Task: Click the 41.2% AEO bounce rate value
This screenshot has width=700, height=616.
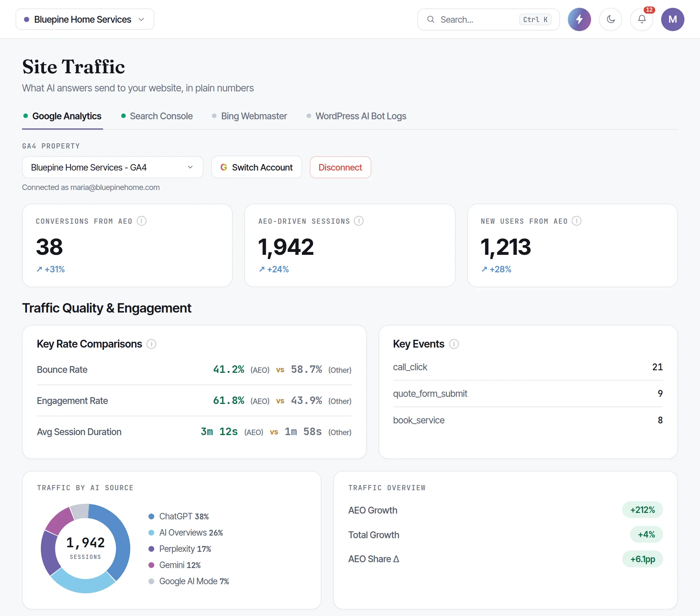Action: click(228, 369)
